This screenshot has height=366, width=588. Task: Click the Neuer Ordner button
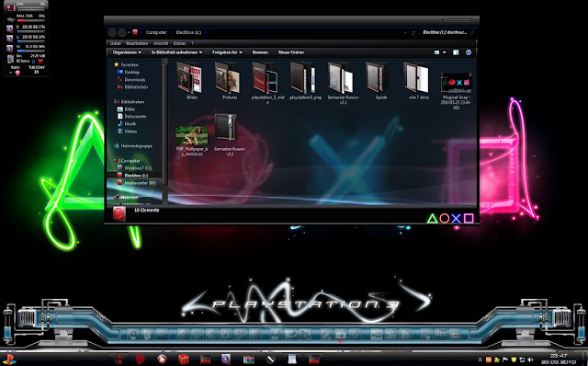(291, 52)
